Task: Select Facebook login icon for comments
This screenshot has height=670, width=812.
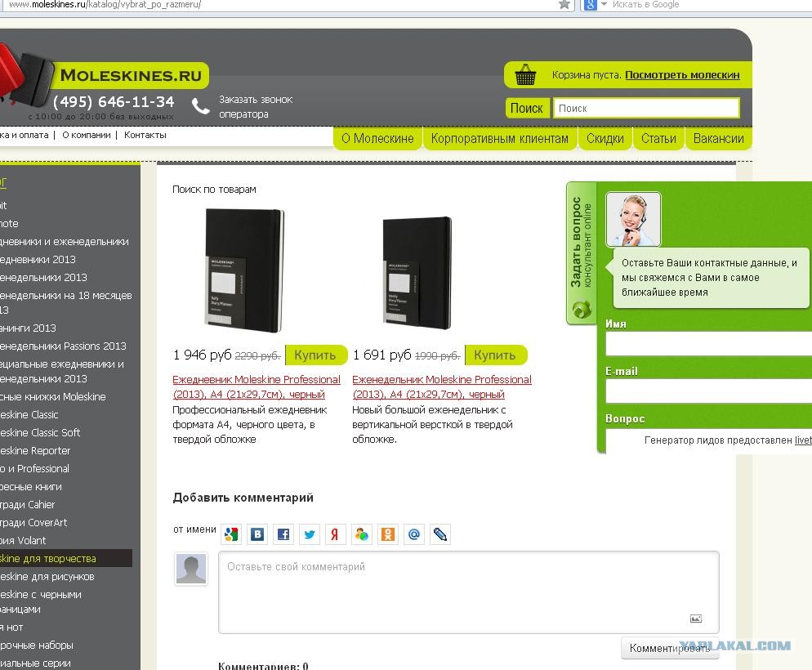Action: [283, 534]
